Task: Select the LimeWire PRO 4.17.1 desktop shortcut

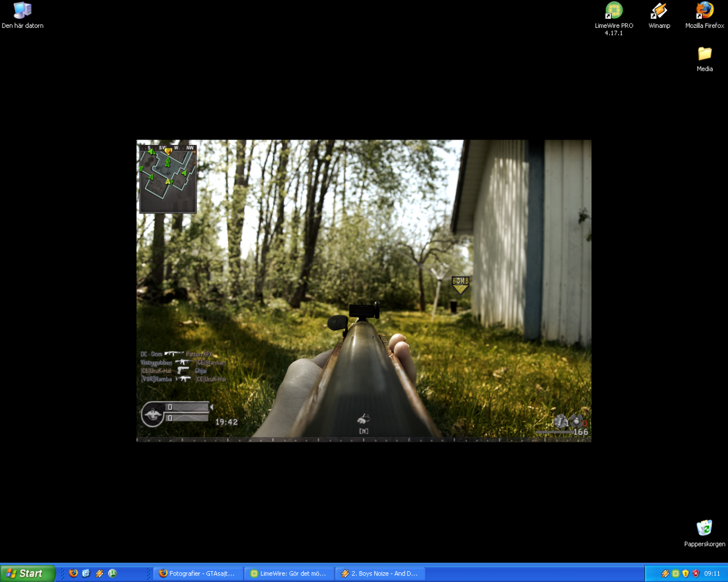Action: [x=614, y=19]
